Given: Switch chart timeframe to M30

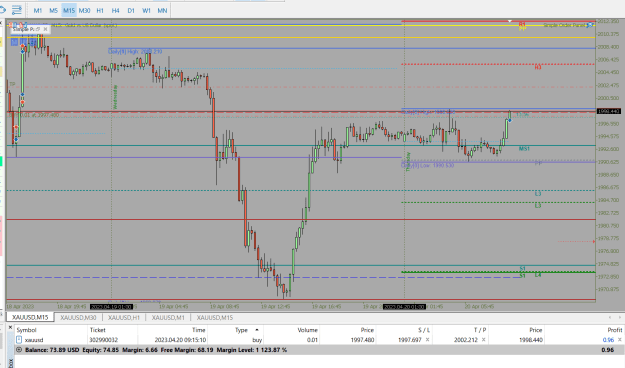Looking at the screenshot, I should [x=85, y=10].
